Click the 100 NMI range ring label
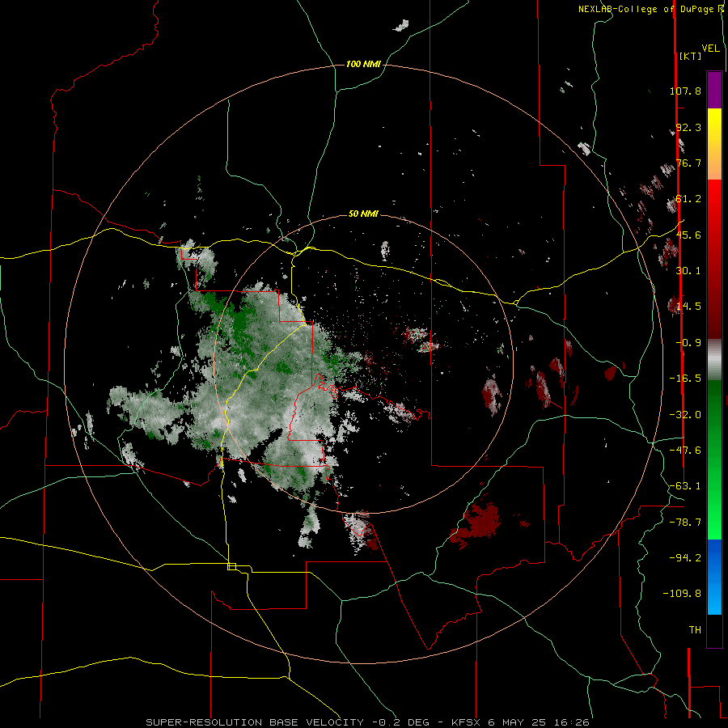 click(363, 64)
